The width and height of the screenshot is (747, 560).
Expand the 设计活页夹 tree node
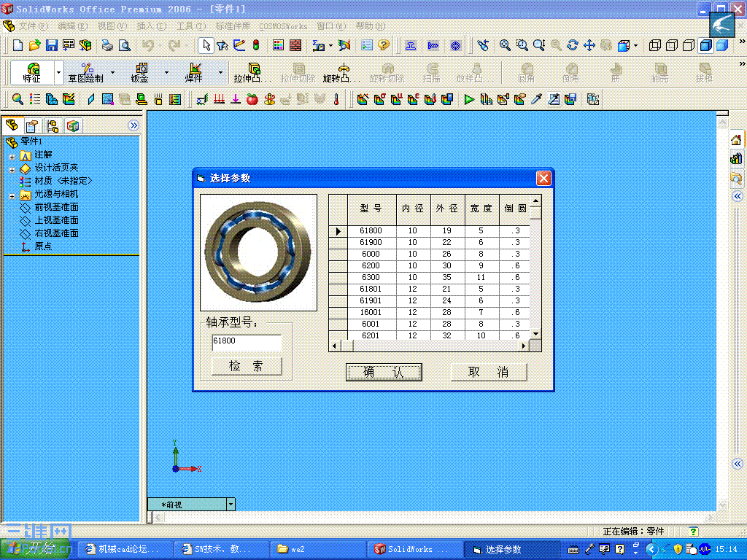pyautogui.click(x=12, y=169)
